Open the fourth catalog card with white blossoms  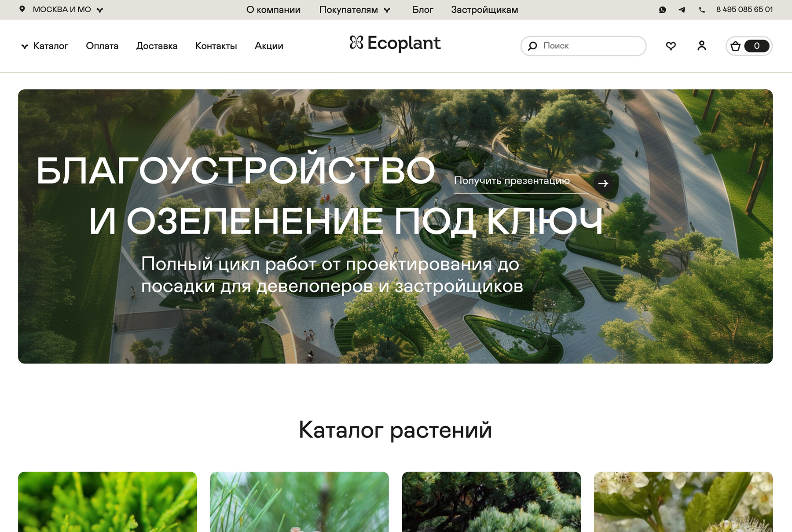click(x=683, y=502)
